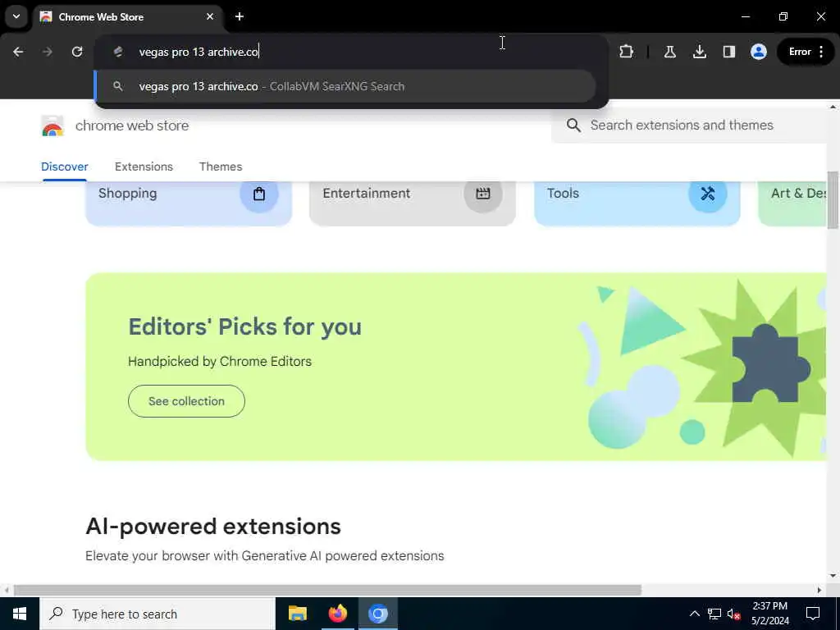The height and width of the screenshot is (630, 840).
Task: Open the profile avatar menu
Action: (x=759, y=52)
